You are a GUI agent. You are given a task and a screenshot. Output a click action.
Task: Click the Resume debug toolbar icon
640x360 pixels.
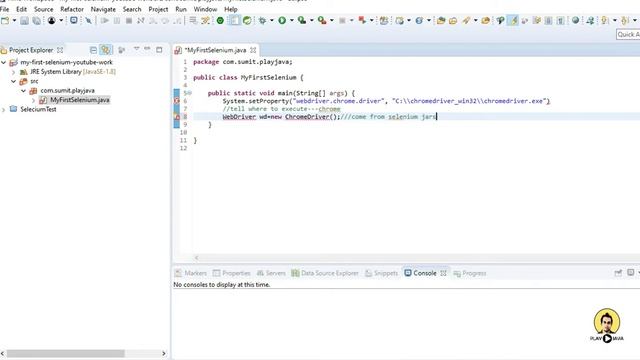coord(104,20)
